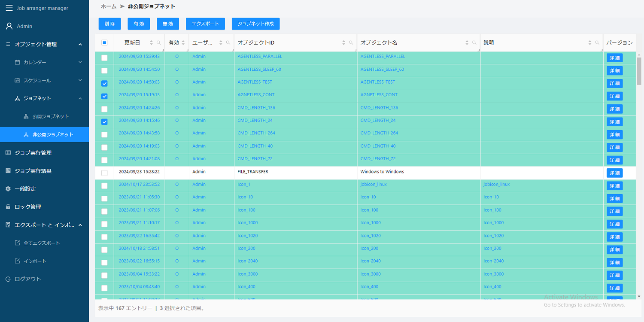Click search icon in オブジェクト名 column
The height and width of the screenshot is (322, 644).
coord(474,43)
